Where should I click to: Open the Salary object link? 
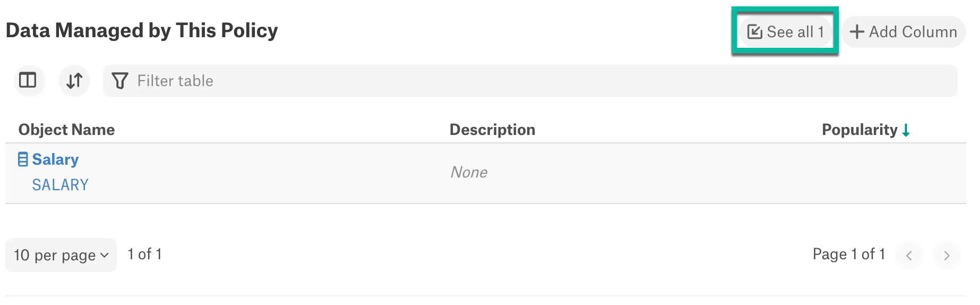point(55,159)
